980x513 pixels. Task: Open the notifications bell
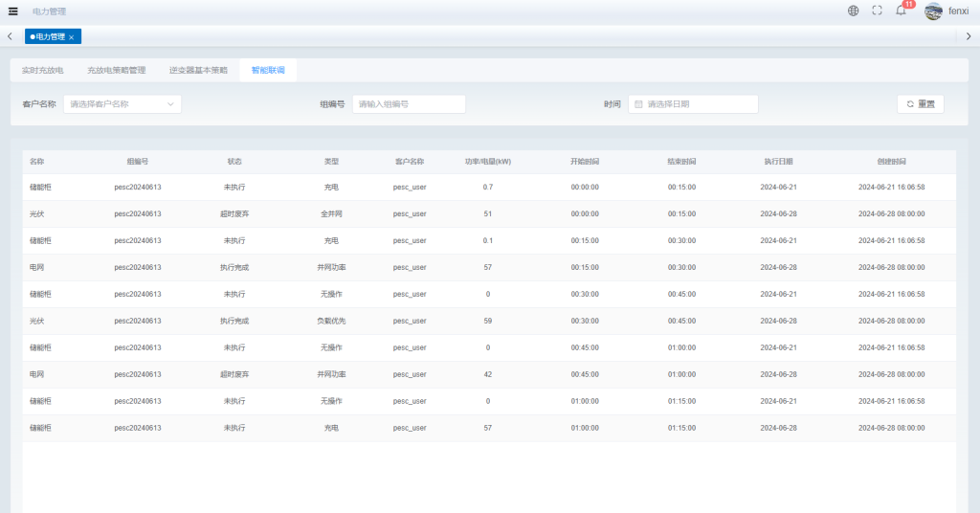(x=901, y=11)
